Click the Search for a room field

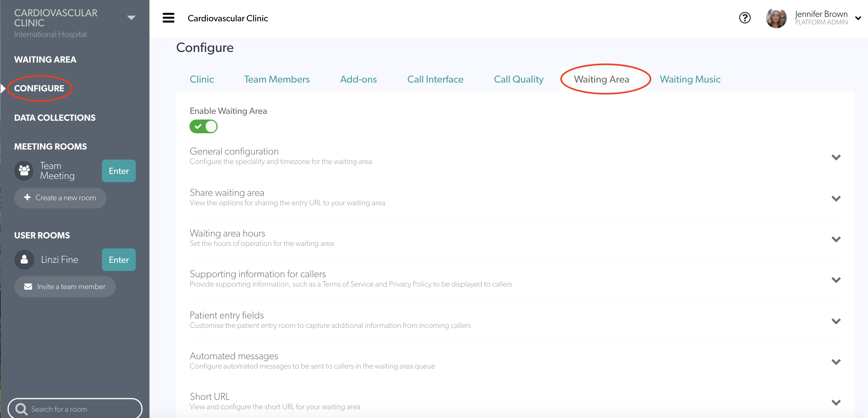[75, 409]
